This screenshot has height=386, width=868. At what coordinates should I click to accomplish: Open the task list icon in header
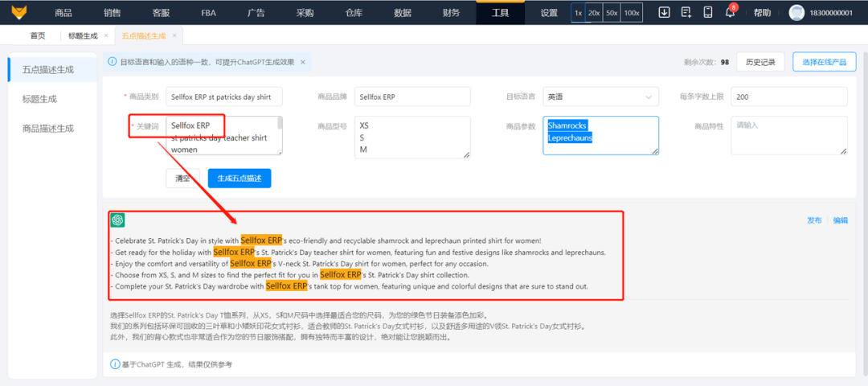click(686, 12)
